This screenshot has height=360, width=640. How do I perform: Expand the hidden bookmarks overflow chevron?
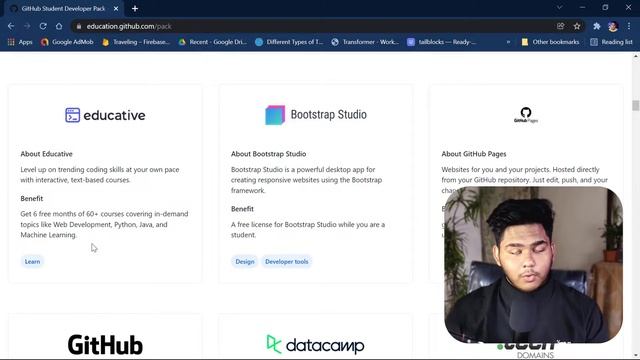pyautogui.click(x=508, y=42)
